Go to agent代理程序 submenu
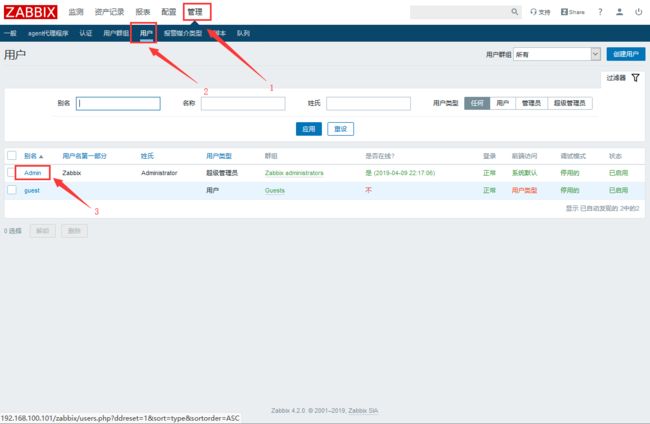This screenshot has height=424, width=650. click(x=48, y=33)
